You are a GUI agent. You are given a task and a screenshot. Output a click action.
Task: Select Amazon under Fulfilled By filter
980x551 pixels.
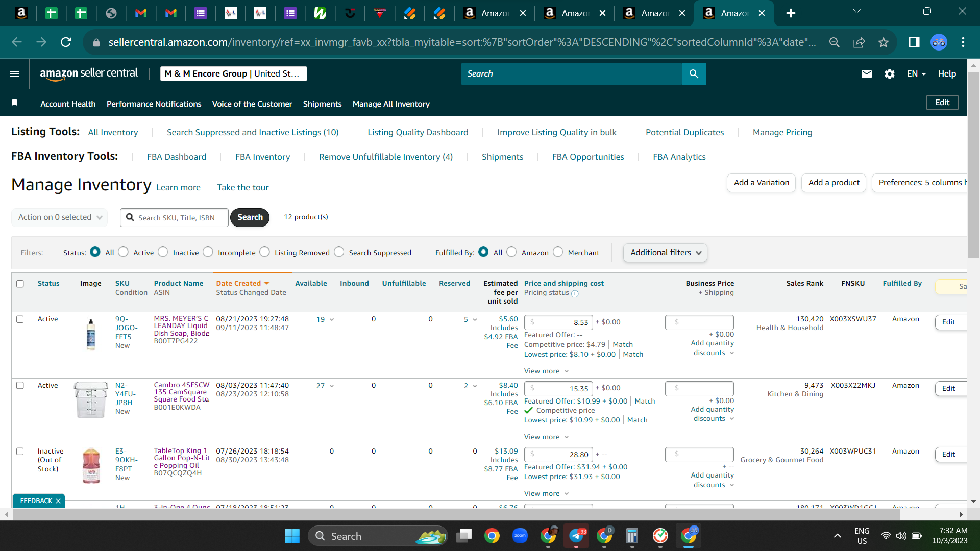pos(511,252)
